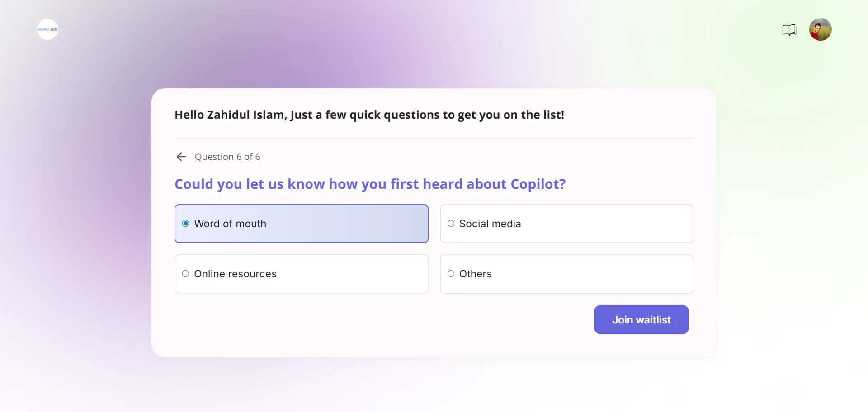Select the Others radio button
This screenshot has height=412, width=868.
point(451,274)
